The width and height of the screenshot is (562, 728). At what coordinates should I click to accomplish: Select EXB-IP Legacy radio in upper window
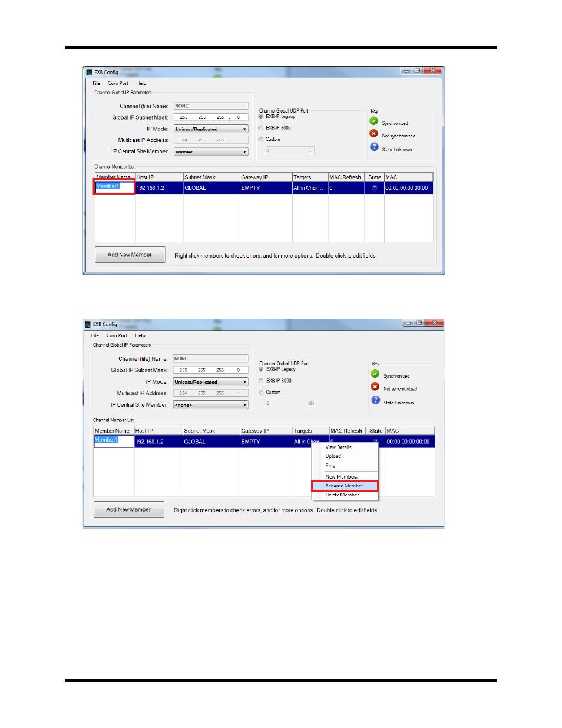(261, 117)
